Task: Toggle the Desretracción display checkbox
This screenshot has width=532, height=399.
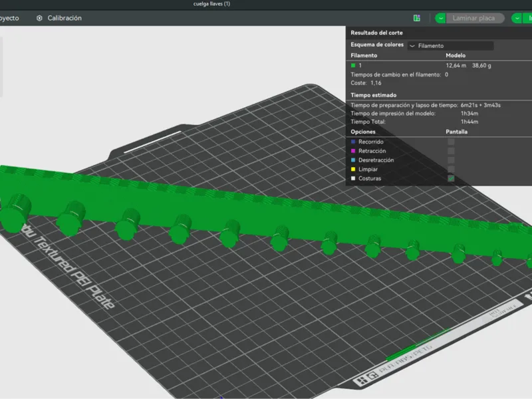Action: [451, 160]
